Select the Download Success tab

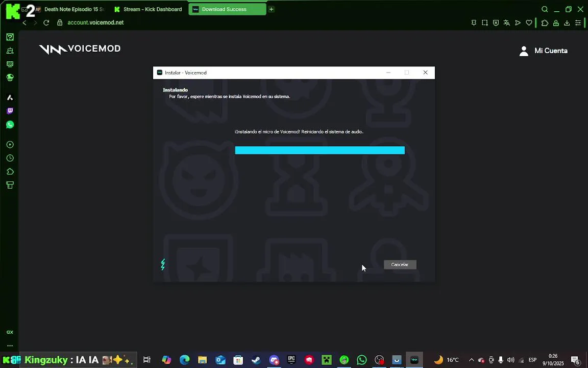click(x=227, y=9)
